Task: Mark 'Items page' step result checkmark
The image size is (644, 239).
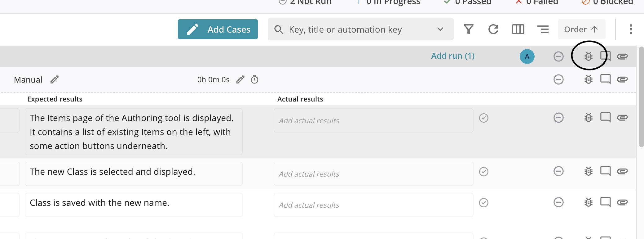Action: click(483, 118)
